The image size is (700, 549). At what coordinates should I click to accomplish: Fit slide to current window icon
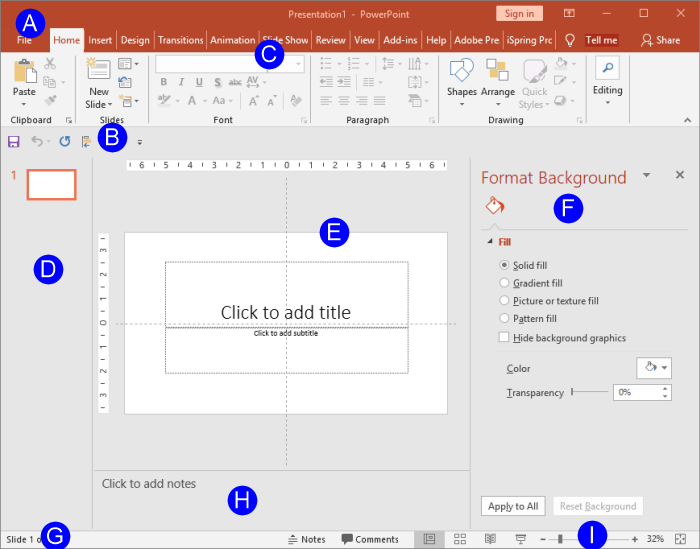(681, 539)
